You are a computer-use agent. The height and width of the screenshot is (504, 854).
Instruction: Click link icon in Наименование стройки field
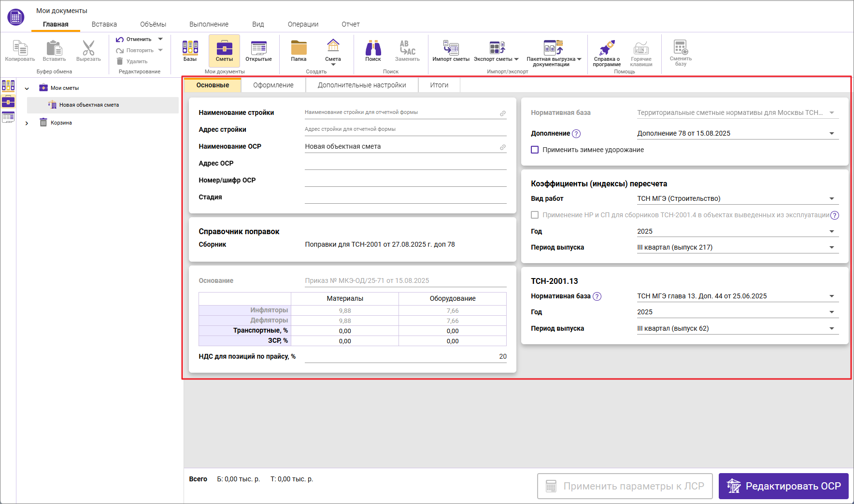502,113
